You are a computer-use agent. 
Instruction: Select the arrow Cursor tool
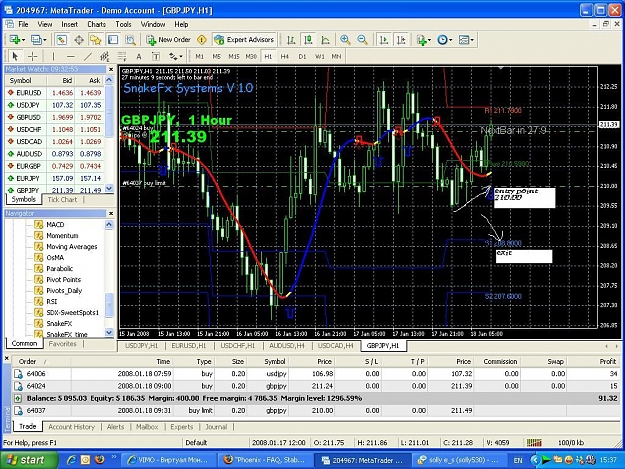(x=15, y=57)
